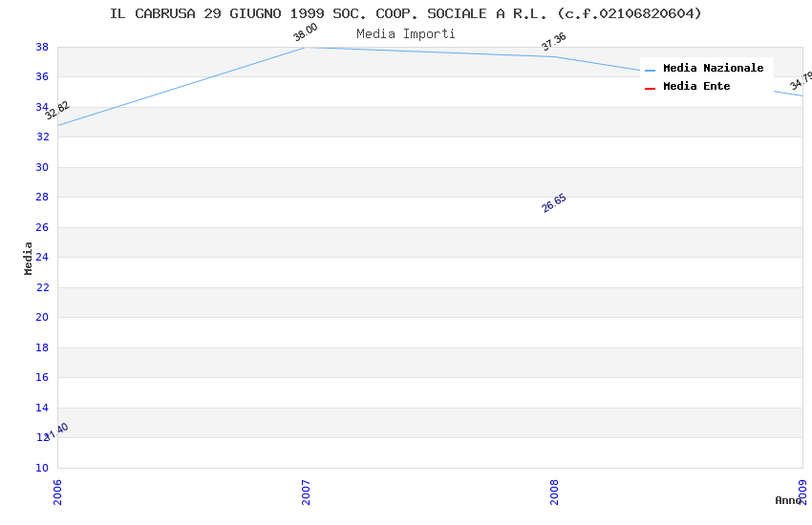The image size is (812, 525).
Task: Click the 2007 x-axis label
Action: 306,492
